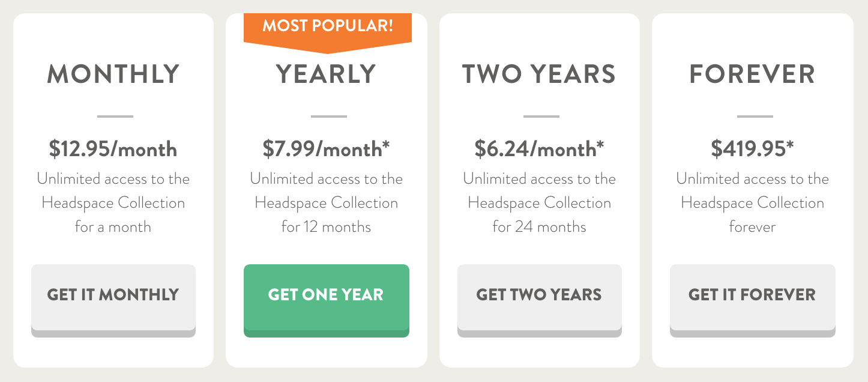Select the FOREVER plan title
The height and width of the screenshot is (382, 868).
pyautogui.click(x=752, y=74)
